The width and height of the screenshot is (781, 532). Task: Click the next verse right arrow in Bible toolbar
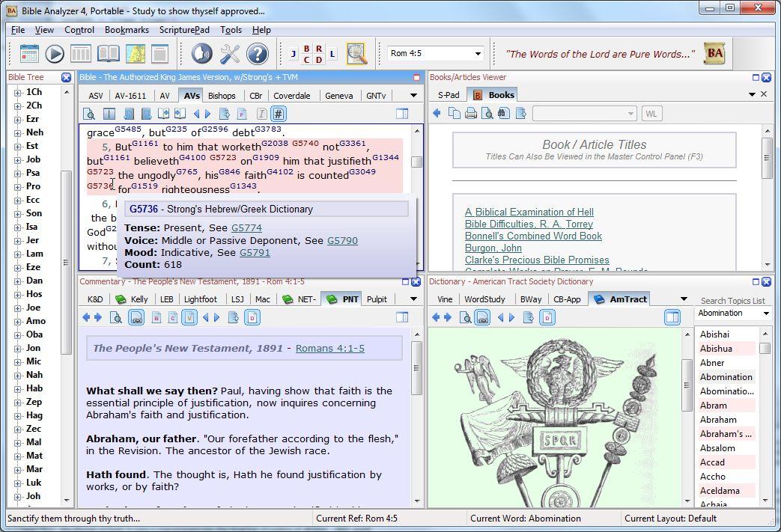[208, 114]
